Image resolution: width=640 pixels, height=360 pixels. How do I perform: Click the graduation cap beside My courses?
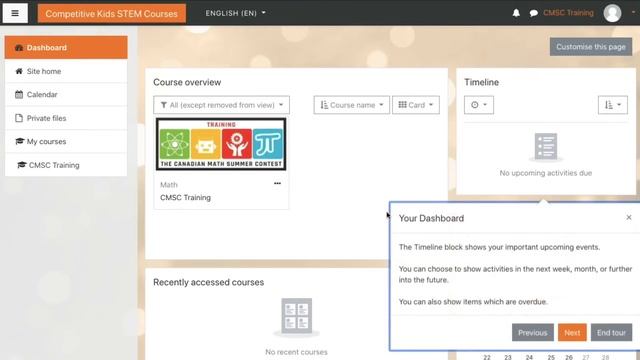pyautogui.click(x=20, y=141)
